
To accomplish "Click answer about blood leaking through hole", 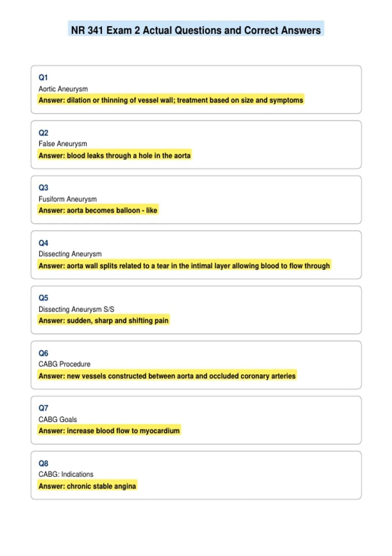I will (x=114, y=155).
